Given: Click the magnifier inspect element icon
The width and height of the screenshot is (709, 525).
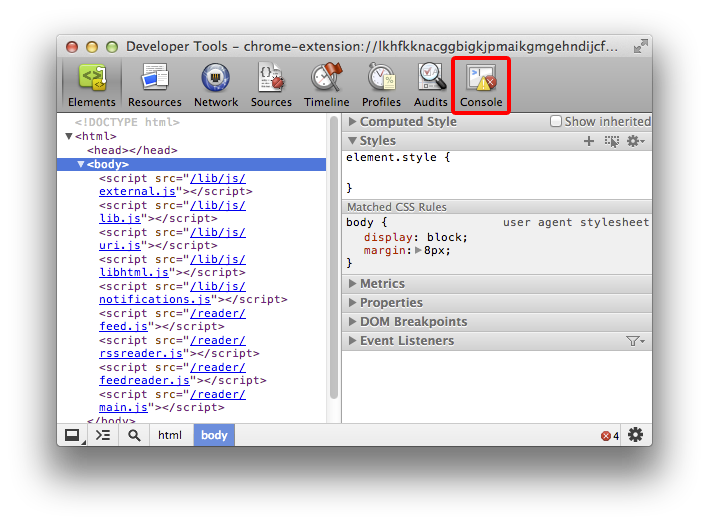Looking at the screenshot, I should point(134,435).
